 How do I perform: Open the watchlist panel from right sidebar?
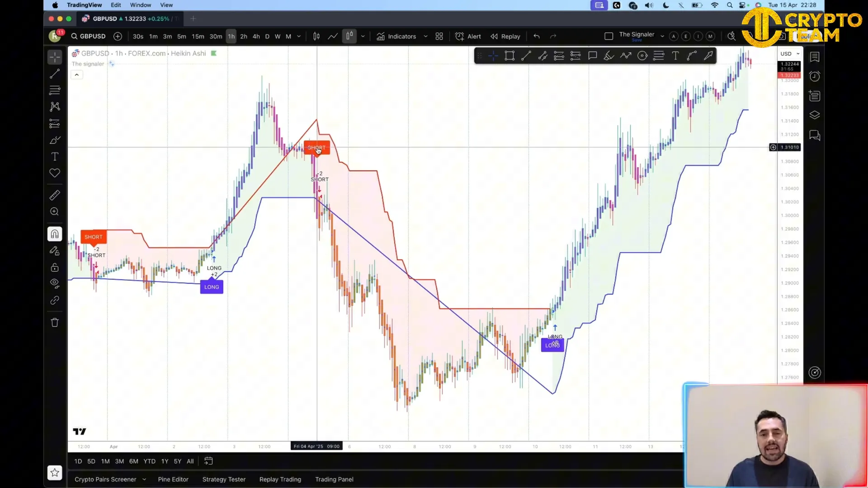(815, 57)
